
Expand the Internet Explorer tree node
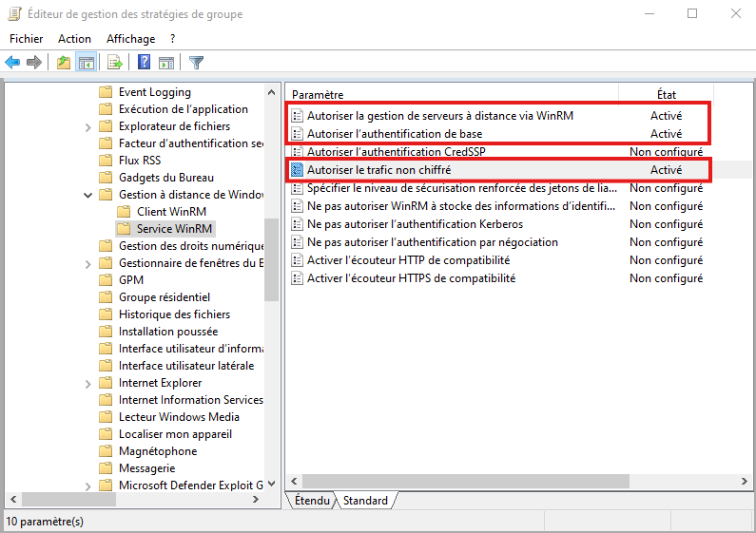point(88,383)
